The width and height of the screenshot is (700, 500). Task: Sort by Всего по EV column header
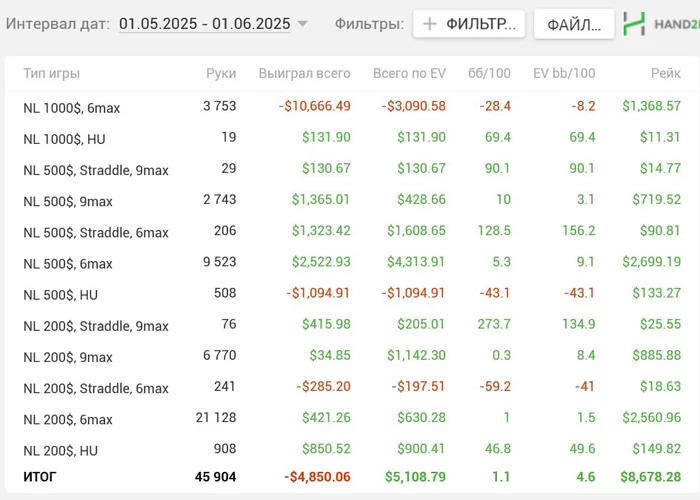[409, 73]
